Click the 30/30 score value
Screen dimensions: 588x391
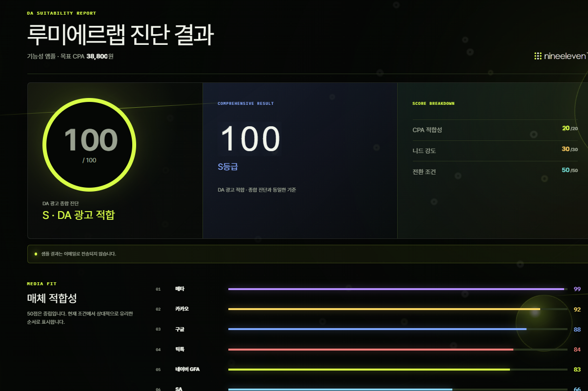[x=570, y=149]
